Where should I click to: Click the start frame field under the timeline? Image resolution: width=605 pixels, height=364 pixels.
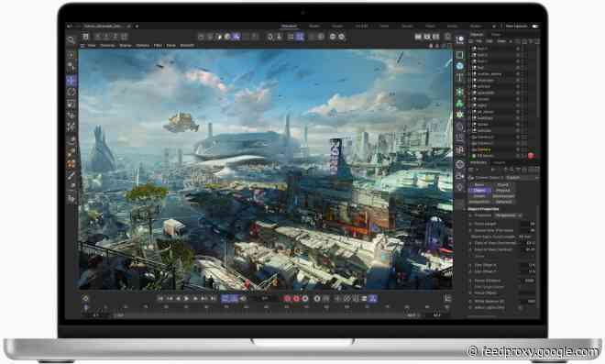(95, 315)
